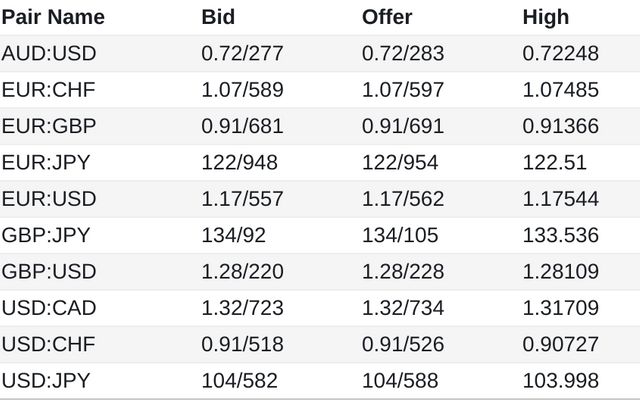This screenshot has width=640, height=400.
Task: Click the EUR:JPY pair name
Action: [x=46, y=162]
